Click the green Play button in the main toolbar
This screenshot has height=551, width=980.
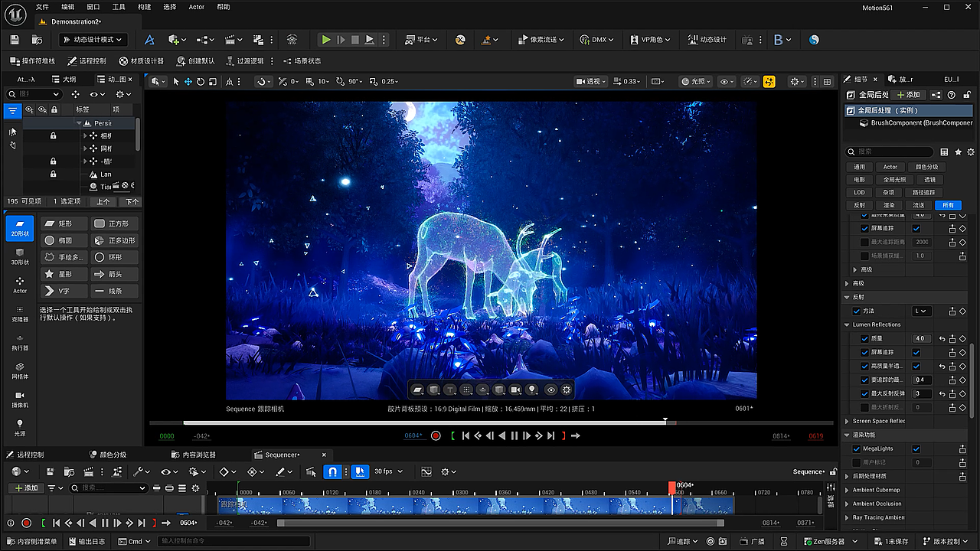pyautogui.click(x=326, y=40)
